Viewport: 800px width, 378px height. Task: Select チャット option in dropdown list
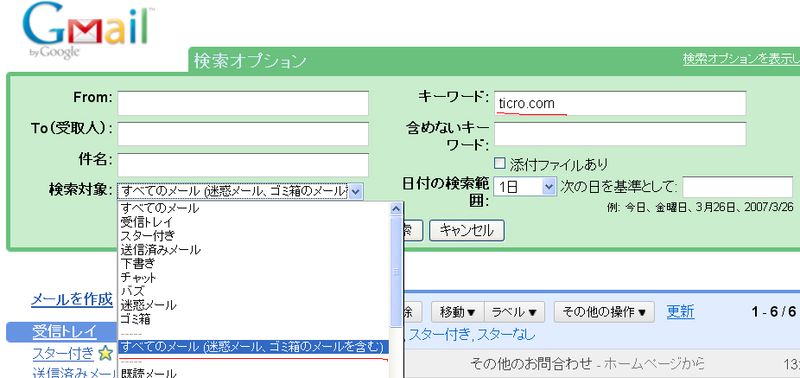click(254, 278)
